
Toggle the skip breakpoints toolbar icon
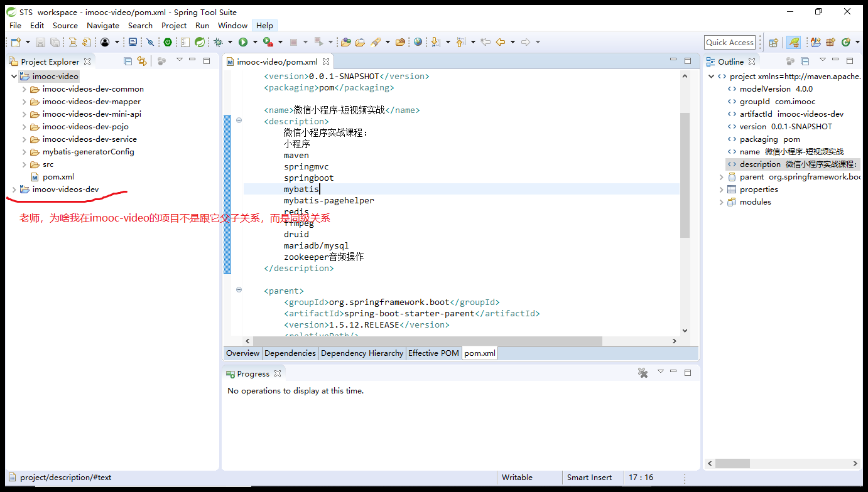point(150,42)
